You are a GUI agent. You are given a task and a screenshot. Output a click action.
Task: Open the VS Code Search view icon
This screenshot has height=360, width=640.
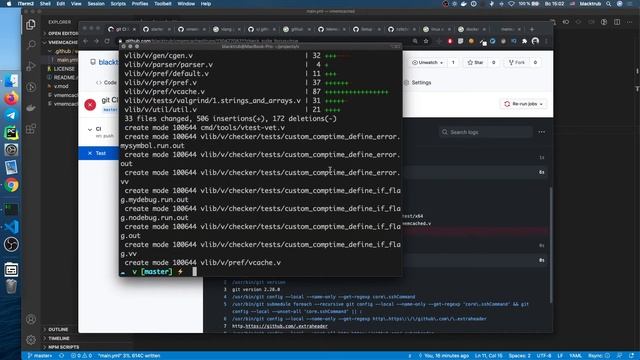[x=31, y=44]
